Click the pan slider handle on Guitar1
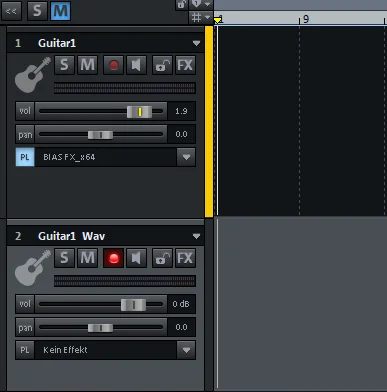The image size is (387, 392). click(100, 135)
